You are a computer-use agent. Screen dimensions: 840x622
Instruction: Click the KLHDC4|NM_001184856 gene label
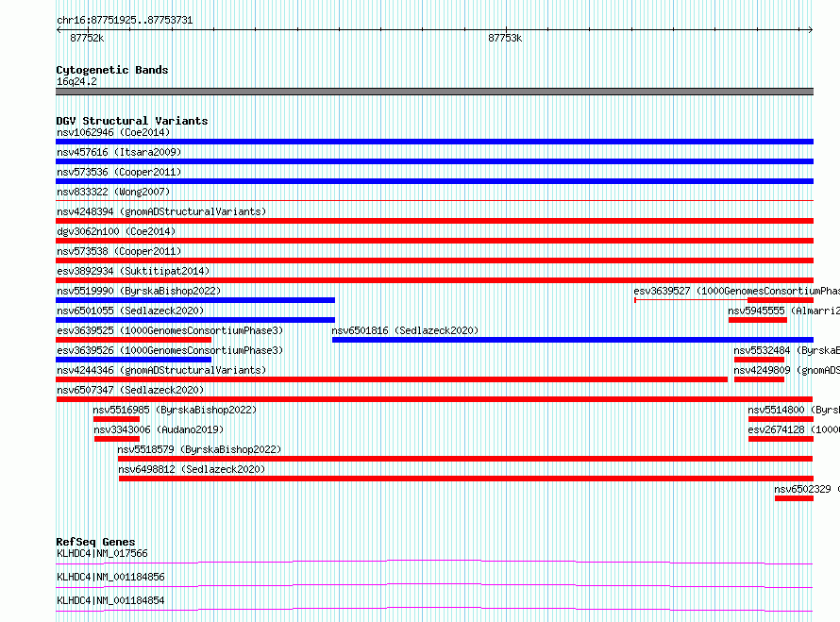click(110, 577)
